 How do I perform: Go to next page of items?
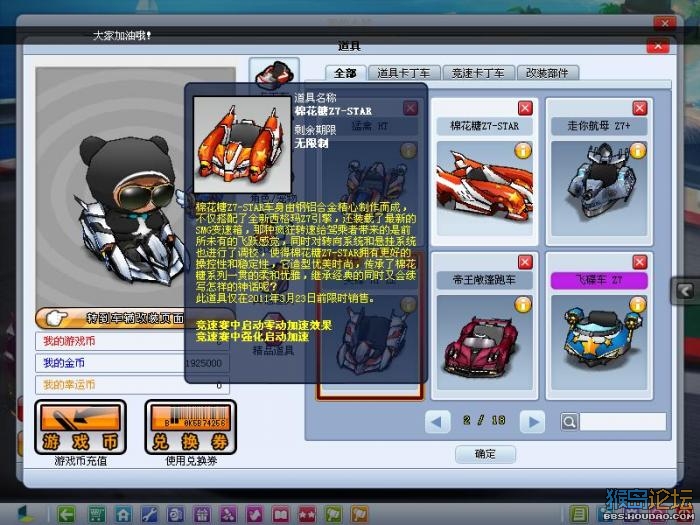pyautogui.click(x=532, y=421)
